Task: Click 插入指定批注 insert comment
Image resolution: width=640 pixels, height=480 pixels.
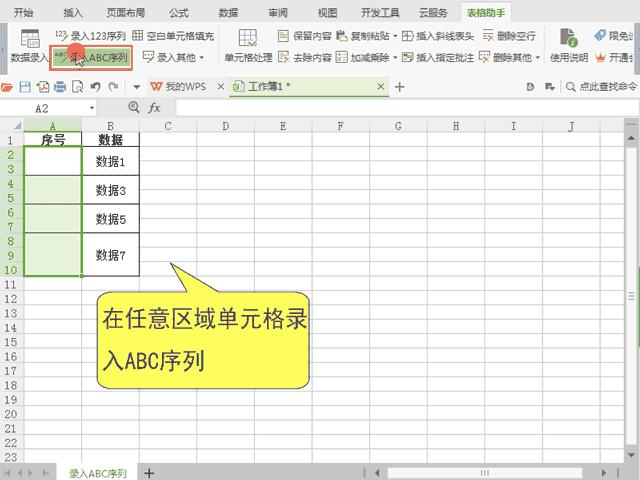Action: click(438, 57)
